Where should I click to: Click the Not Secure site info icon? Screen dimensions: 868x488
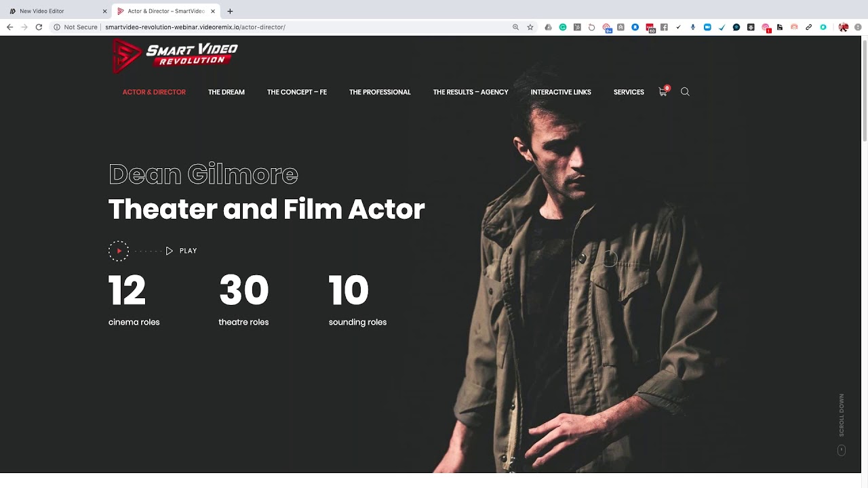coord(57,27)
